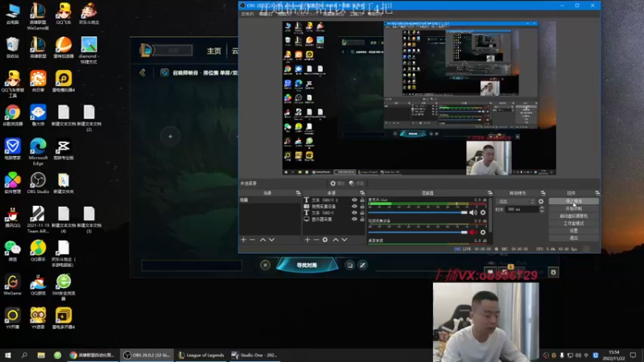The height and width of the screenshot is (362, 644).
Task: Open scene transition type dropdown
Action: tap(516, 202)
